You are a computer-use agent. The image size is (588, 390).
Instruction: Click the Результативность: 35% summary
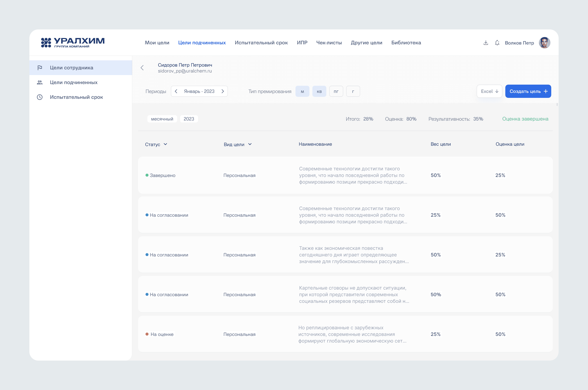pyautogui.click(x=456, y=119)
